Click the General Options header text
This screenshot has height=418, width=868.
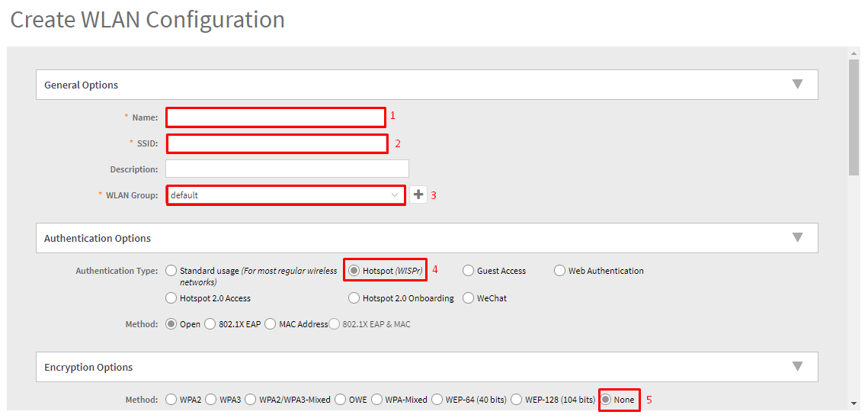click(x=81, y=85)
